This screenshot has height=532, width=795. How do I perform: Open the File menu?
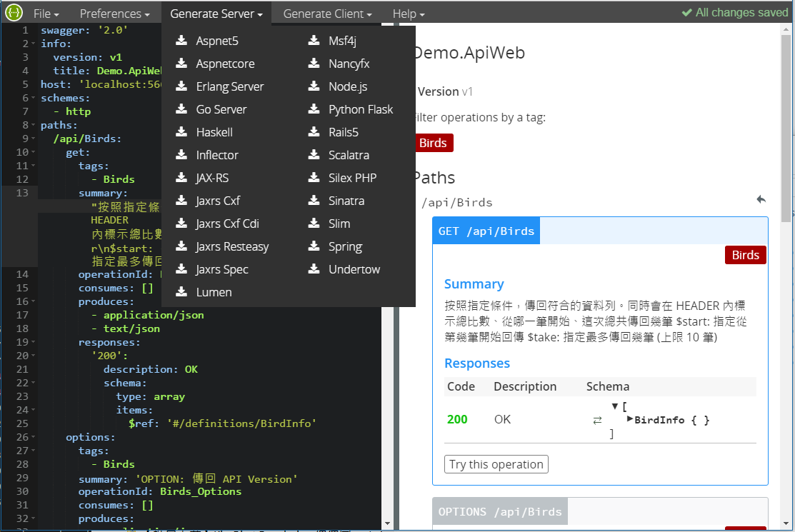click(46, 14)
